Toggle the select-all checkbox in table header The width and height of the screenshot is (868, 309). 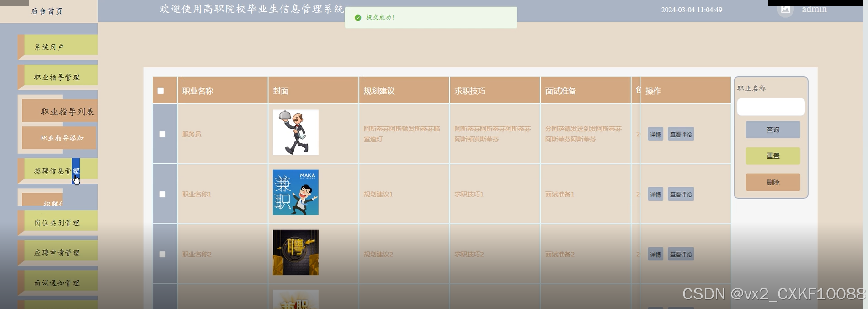[160, 91]
